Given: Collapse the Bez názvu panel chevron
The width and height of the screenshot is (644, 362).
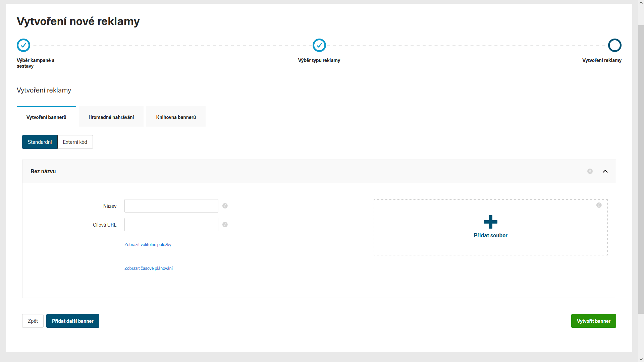Looking at the screenshot, I should coord(605,171).
